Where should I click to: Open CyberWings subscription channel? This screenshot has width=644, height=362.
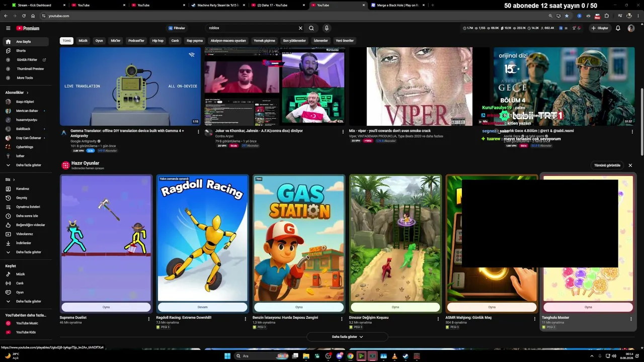[27, 147]
